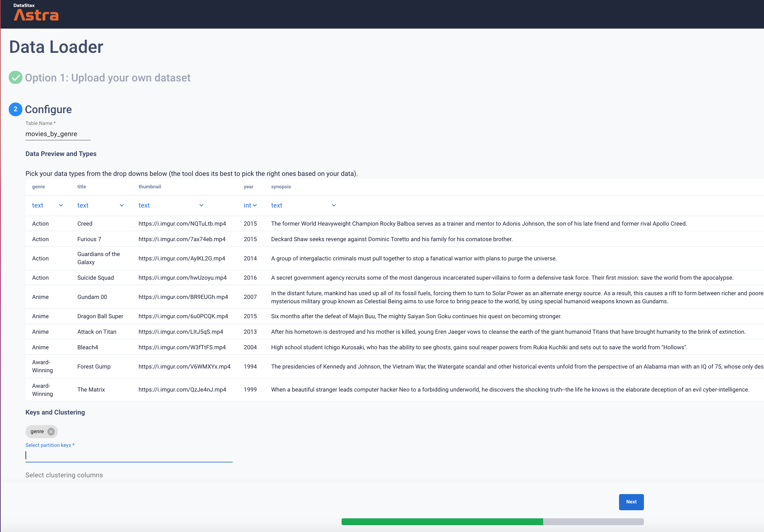Click the Next button
Image resolution: width=764 pixels, height=532 pixels.
pyautogui.click(x=631, y=502)
